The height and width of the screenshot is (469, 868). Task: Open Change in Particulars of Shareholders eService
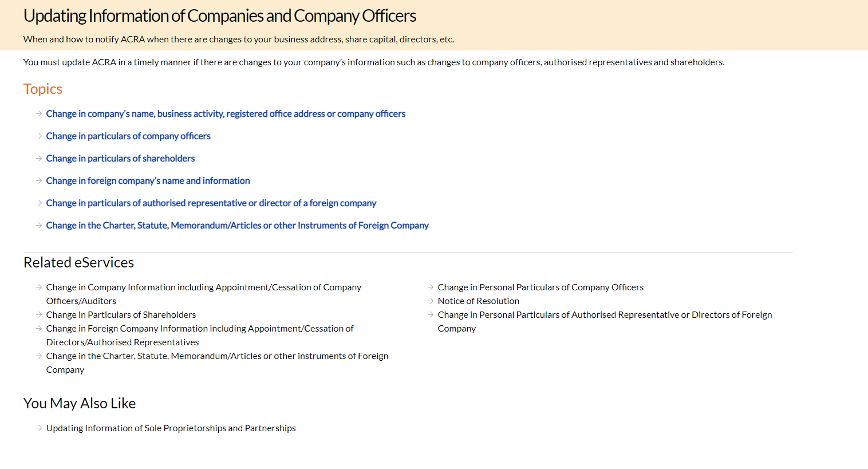click(121, 314)
